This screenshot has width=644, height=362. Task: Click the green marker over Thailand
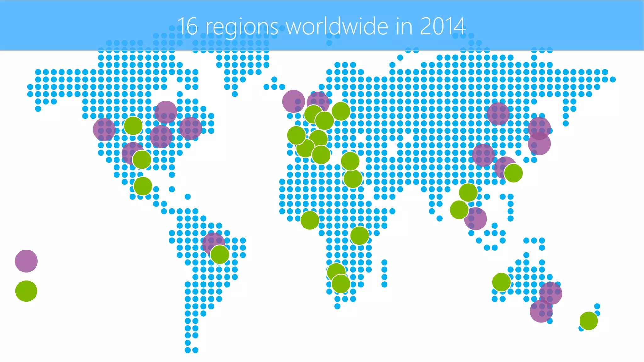pos(469,192)
